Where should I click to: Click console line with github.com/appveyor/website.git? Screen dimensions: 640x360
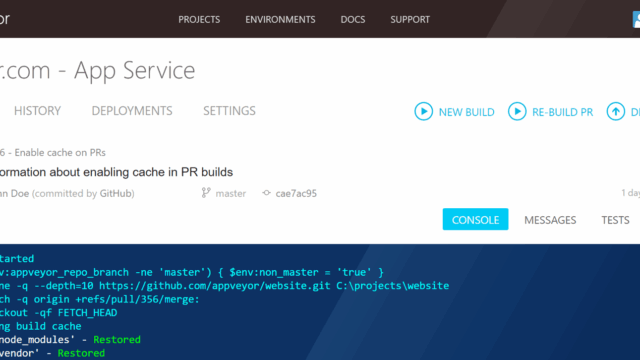[224, 286]
